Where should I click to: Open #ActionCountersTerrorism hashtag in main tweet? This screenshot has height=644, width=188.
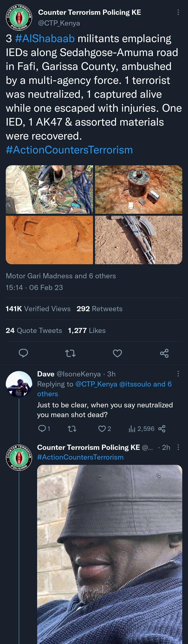tap(69, 150)
